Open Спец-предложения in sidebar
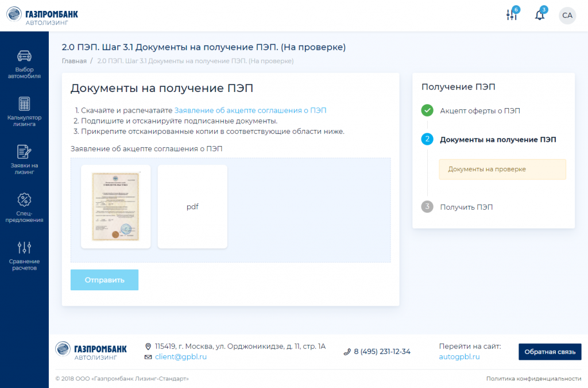Image resolution: width=588 pixels, height=388 pixels. pyautogui.click(x=24, y=208)
